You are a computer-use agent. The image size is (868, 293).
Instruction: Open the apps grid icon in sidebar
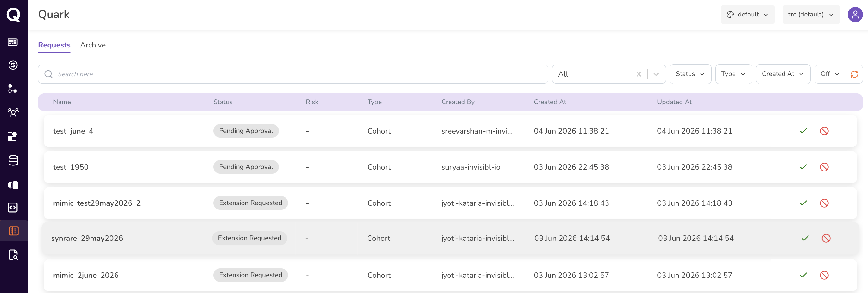[12, 136]
